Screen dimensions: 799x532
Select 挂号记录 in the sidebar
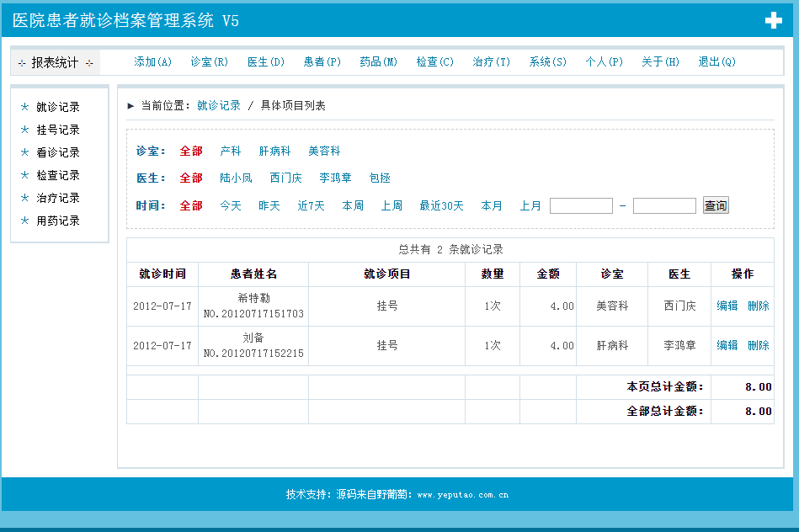click(x=58, y=130)
